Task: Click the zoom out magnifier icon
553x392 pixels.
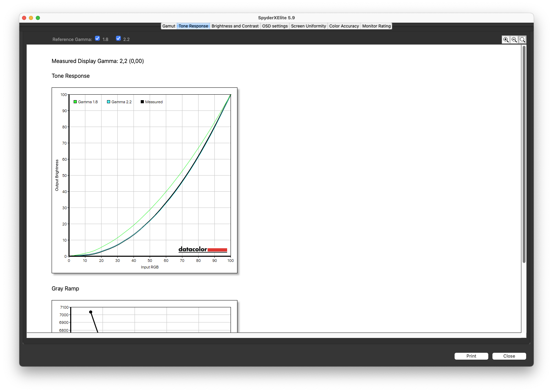Action: click(514, 40)
